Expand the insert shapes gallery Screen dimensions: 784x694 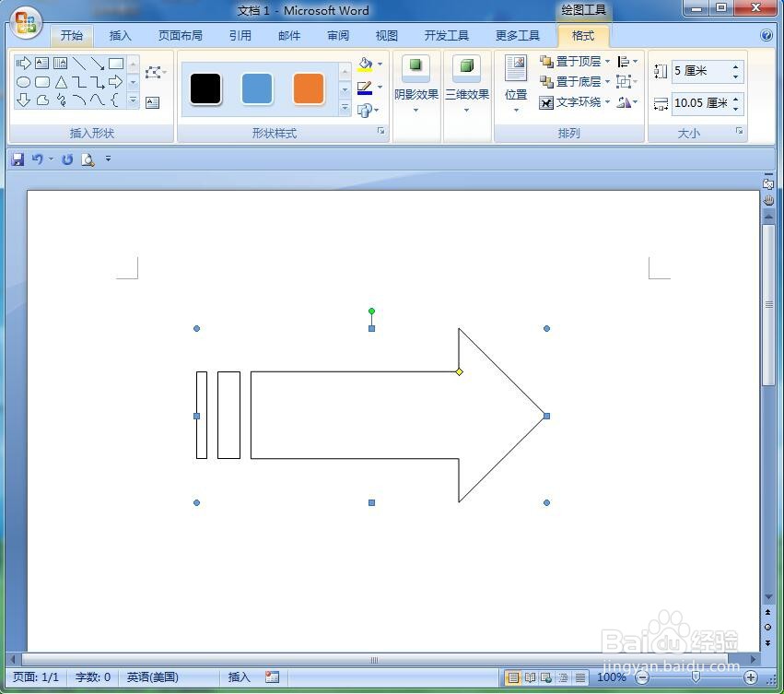click(x=133, y=100)
